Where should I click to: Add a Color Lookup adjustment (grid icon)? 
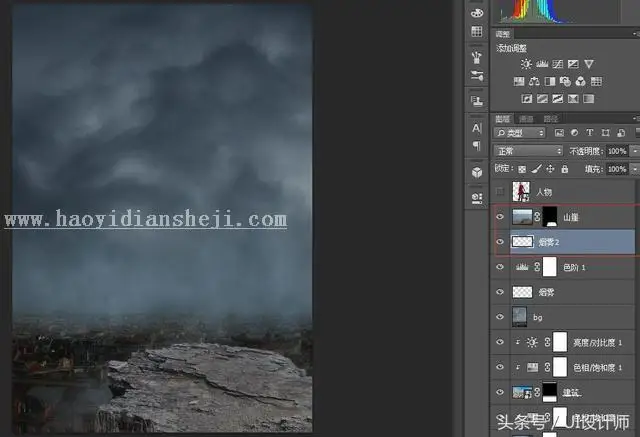pyautogui.click(x=596, y=82)
